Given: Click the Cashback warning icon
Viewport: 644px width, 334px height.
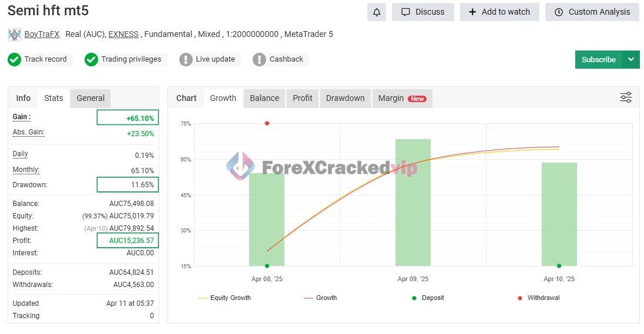Looking at the screenshot, I should tap(259, 59).
